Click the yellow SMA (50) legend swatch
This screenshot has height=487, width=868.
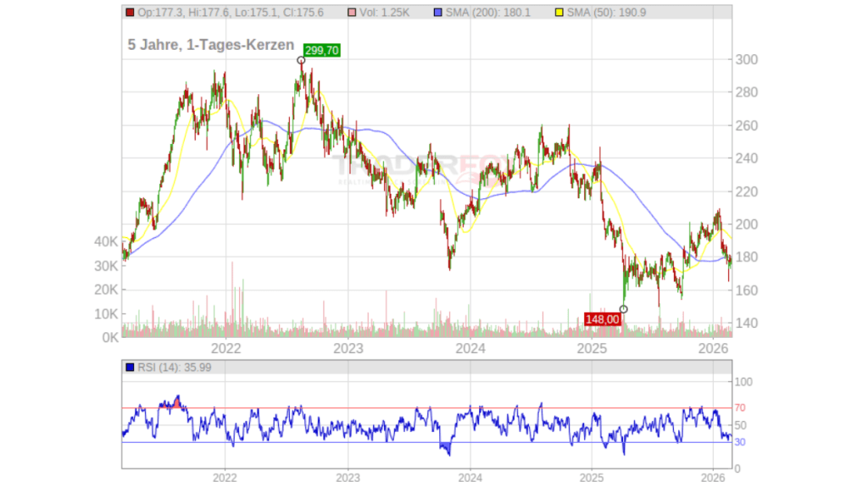coord(559,13)
